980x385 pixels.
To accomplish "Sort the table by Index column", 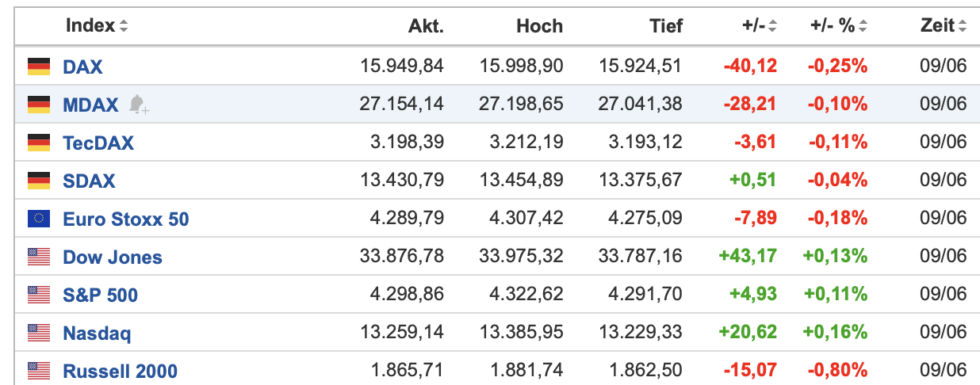I will [97, 26].
